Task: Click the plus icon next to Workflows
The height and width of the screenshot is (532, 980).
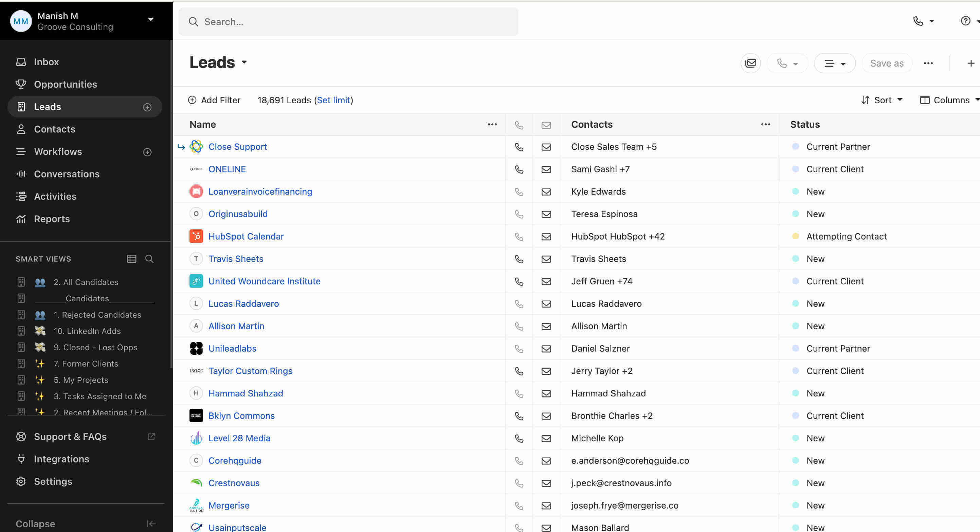Action: [x=147, y=152]
